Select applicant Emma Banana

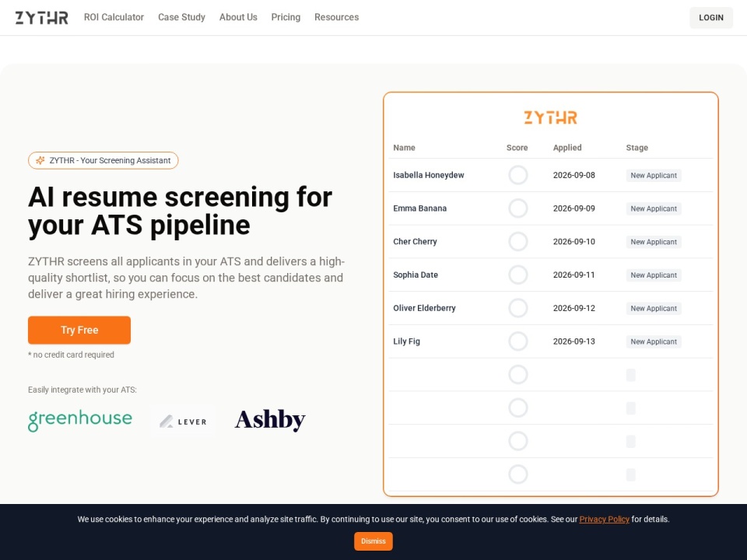tap(419, 208)
